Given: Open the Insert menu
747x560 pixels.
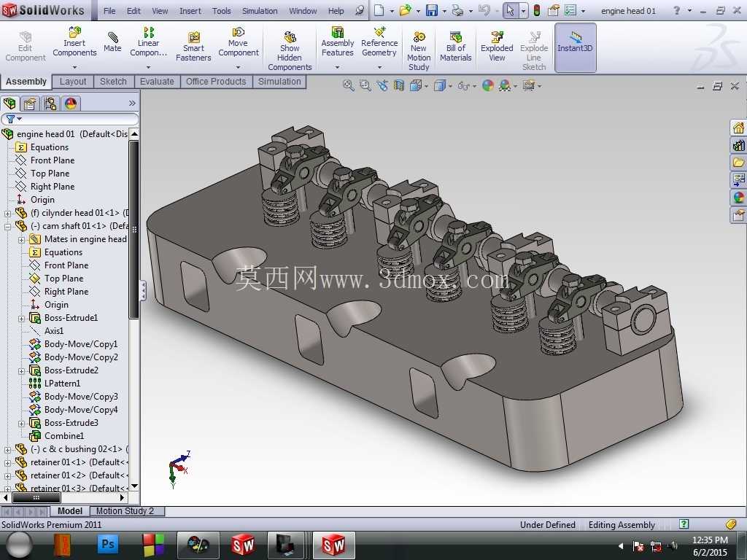Looking at the screenshot, I should pos(190,11).
